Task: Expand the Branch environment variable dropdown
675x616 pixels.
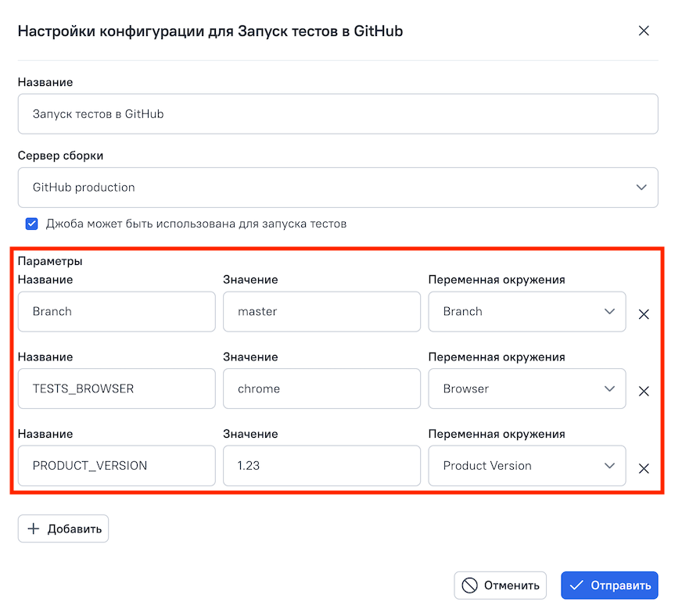Action: pyautogui.click(x=526, y=312)
